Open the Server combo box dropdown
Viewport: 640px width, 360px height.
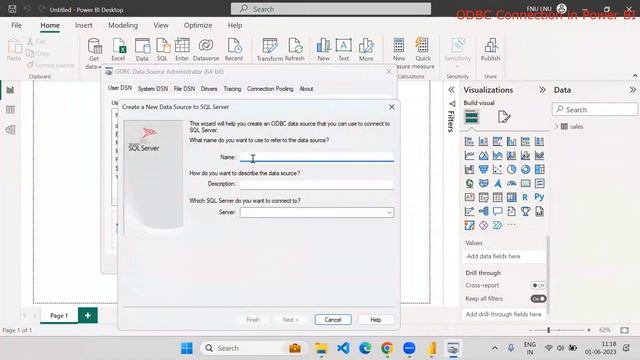click(x=389, y=213)
